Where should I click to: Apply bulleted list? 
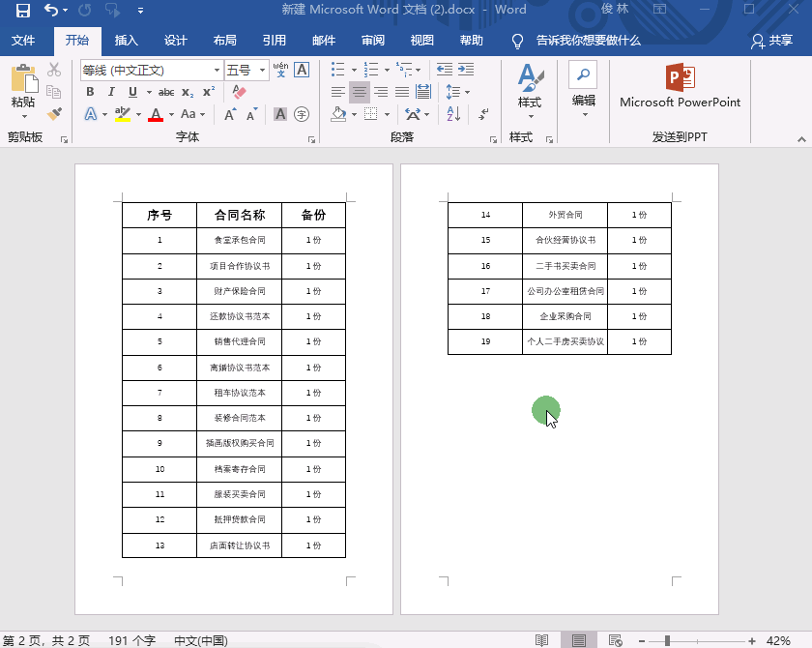[x=337, y=70]
